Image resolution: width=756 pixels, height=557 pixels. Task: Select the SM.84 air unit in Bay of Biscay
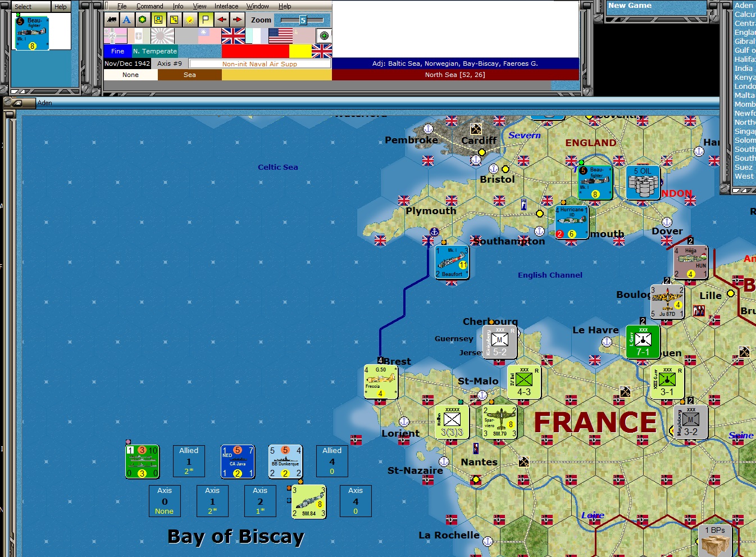click(309, 501)
